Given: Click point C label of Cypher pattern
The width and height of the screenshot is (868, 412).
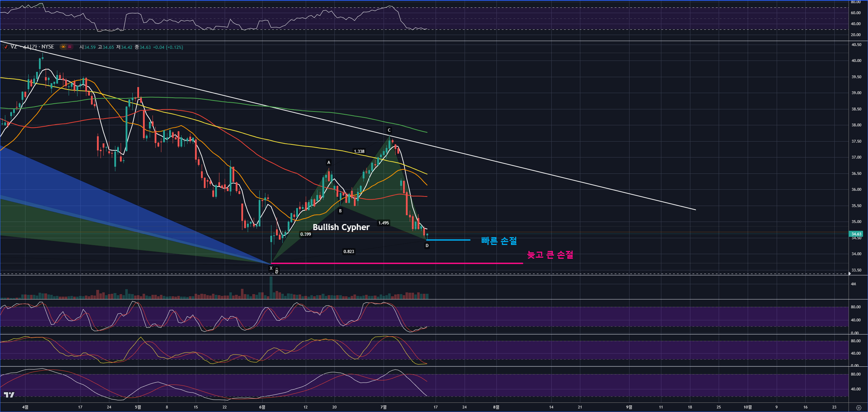Looking at the screenshot, I should coord(389,130).
